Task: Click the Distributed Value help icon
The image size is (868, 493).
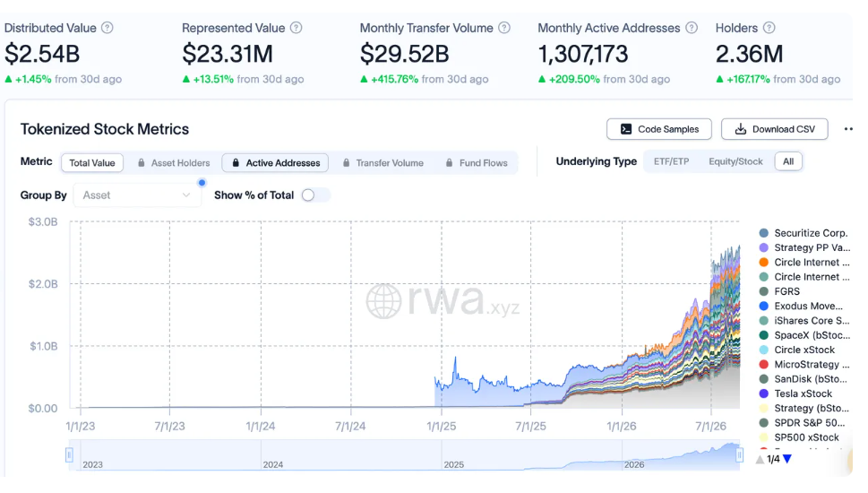Action: 107,28
